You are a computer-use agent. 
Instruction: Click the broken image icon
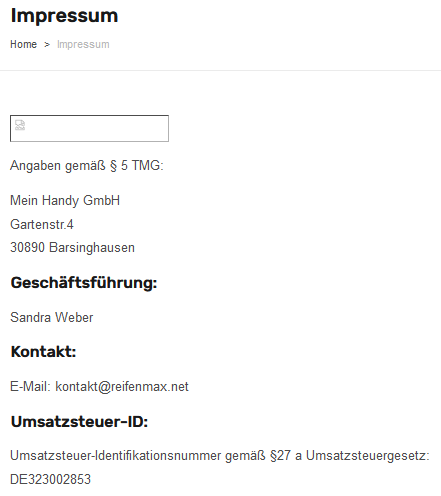[x=20, y=125]
